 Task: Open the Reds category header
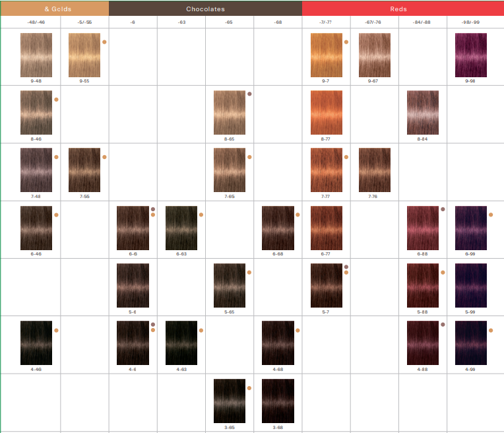[x=398, y=9]
